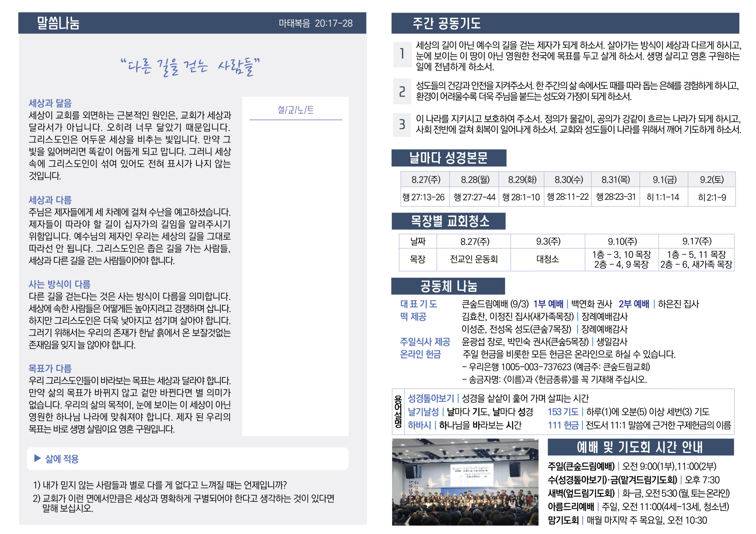This screenshot has height=534, width=756.
Task: Click the 8.30(수) date cell
Action: coord(568,180)
